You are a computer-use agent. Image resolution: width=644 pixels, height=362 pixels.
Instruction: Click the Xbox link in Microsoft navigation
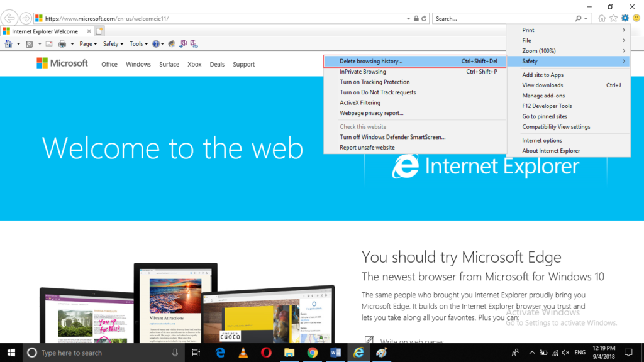point(194,65)
